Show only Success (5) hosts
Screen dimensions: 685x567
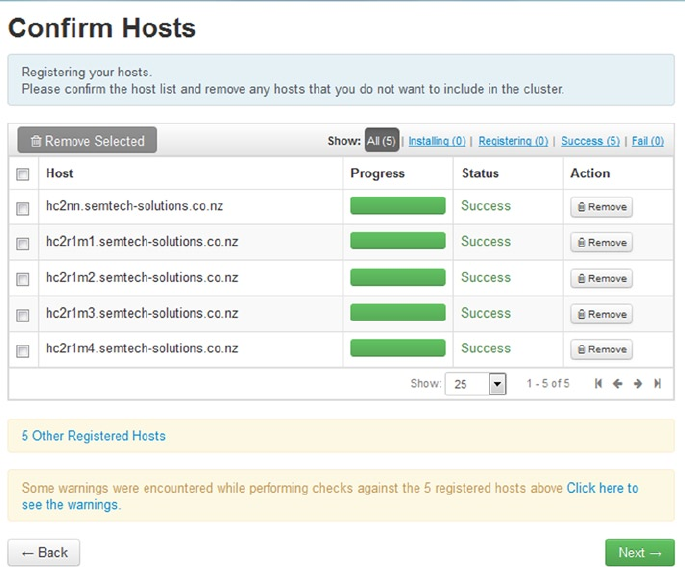(x=590, y=141)
